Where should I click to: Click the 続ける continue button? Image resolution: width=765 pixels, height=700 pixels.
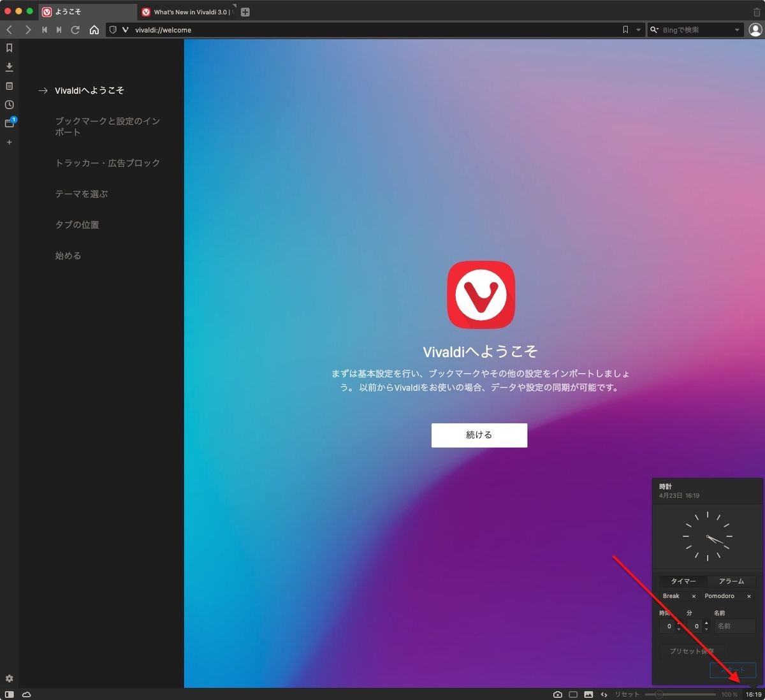(x=479, y=435)
